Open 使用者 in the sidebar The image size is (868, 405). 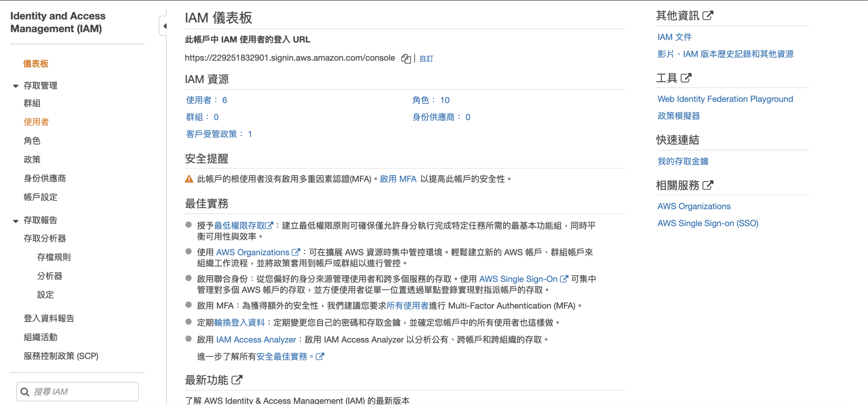(36, 122)
